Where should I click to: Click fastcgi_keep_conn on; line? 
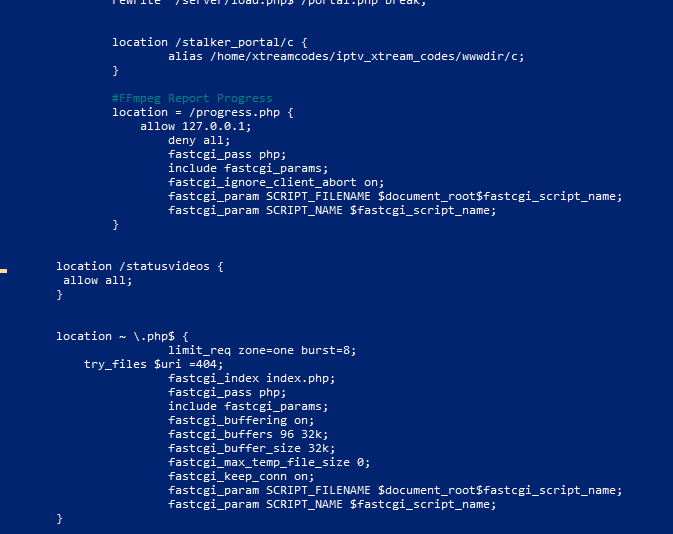(241, 476)
